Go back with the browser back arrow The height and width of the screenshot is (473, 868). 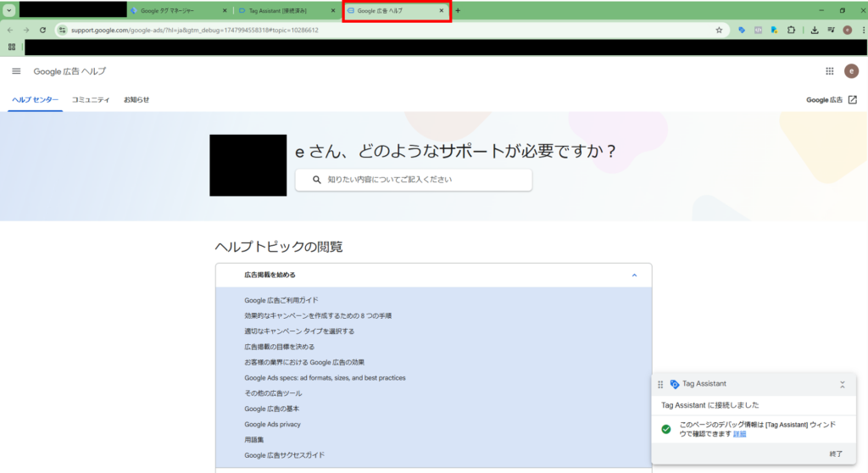[10, 30]
